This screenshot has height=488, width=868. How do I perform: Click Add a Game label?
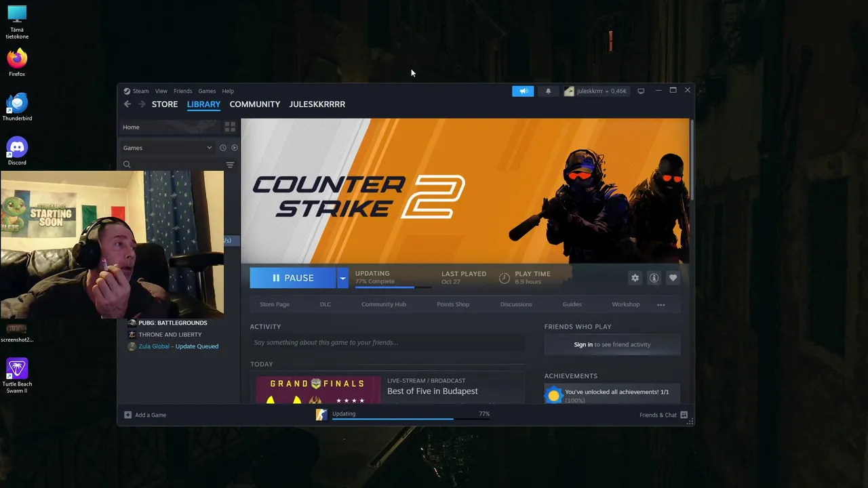point(151,415)
